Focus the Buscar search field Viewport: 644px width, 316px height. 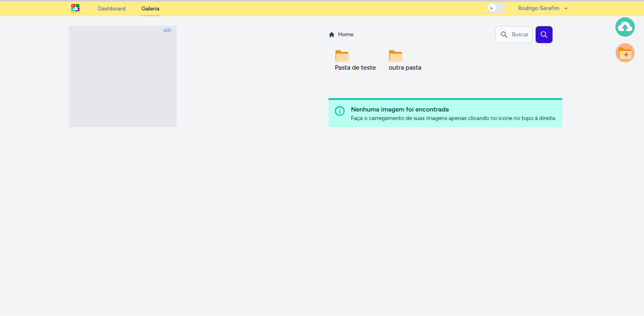(x=514, y=35)
